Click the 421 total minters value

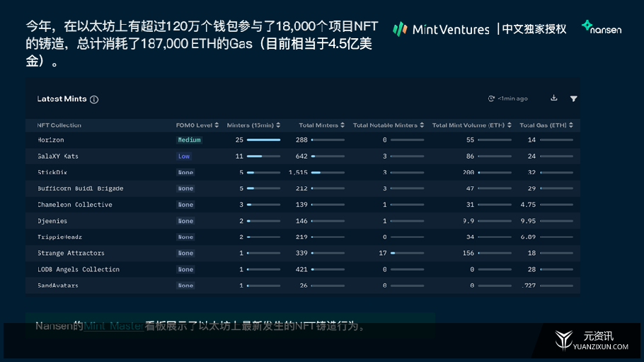point(301,269)
